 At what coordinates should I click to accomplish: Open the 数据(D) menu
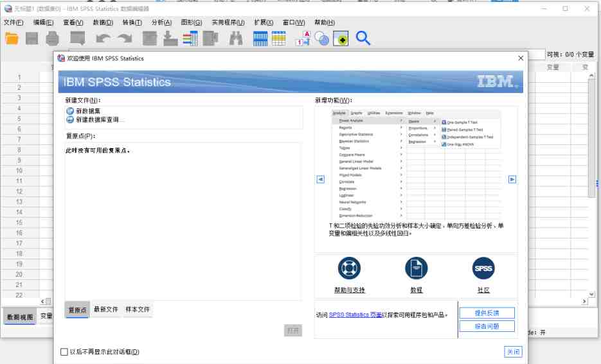click(103, 22)
